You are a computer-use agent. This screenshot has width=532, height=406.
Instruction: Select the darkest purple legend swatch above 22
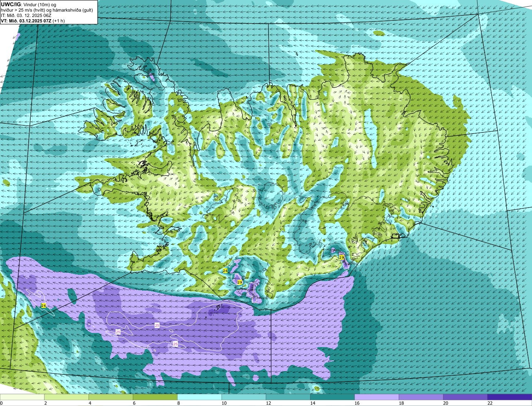tap(510, 397)
